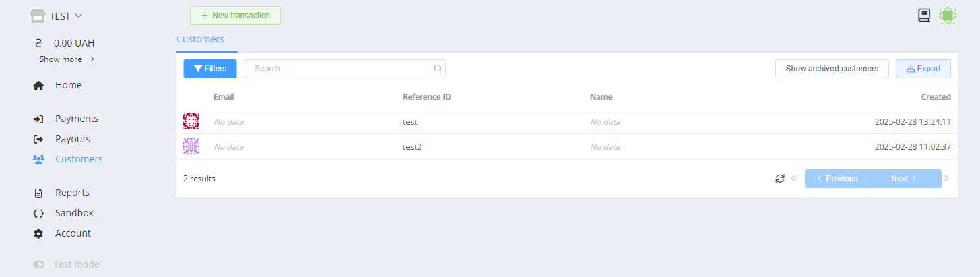Select the Customers tab
This screenshot has width=980, height=277.
[200, 40]
